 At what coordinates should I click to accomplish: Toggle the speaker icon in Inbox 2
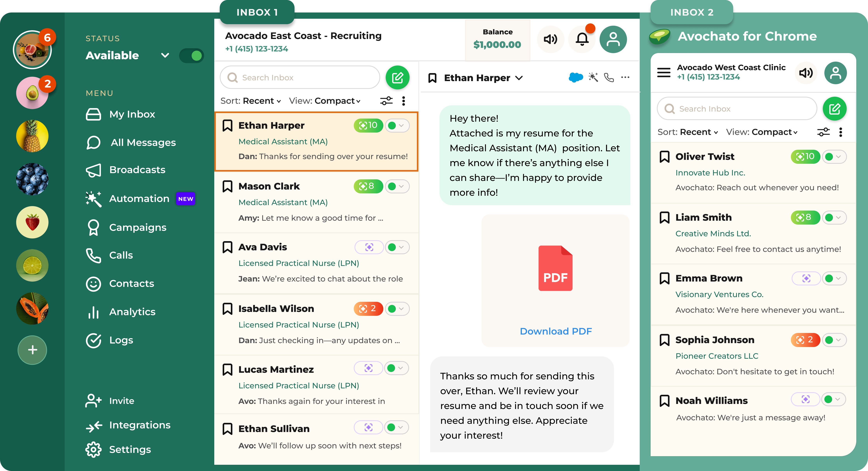[x=806, y=73]
